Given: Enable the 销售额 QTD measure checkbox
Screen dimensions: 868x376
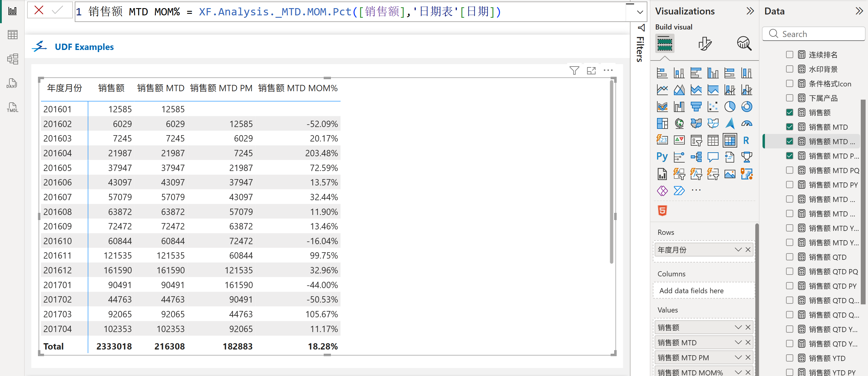Looking at the screenshot, I should pos(789,257).
